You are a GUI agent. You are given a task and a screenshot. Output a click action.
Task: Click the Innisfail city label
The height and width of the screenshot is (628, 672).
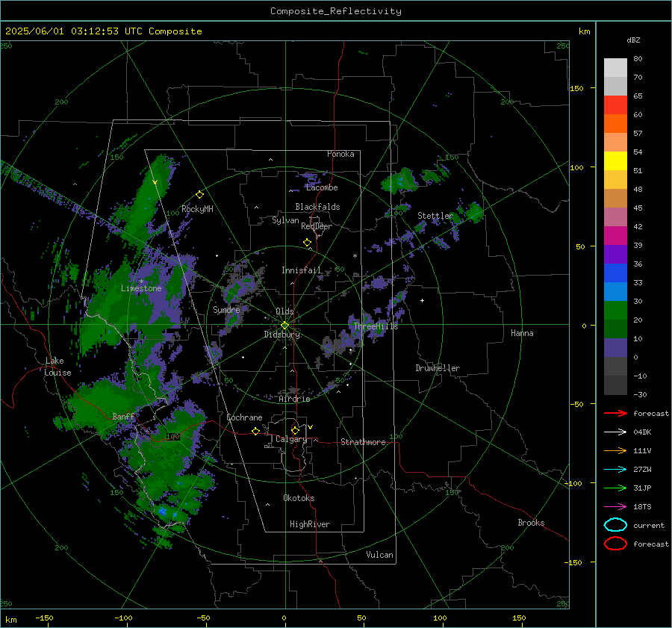(x=302, y=270)
